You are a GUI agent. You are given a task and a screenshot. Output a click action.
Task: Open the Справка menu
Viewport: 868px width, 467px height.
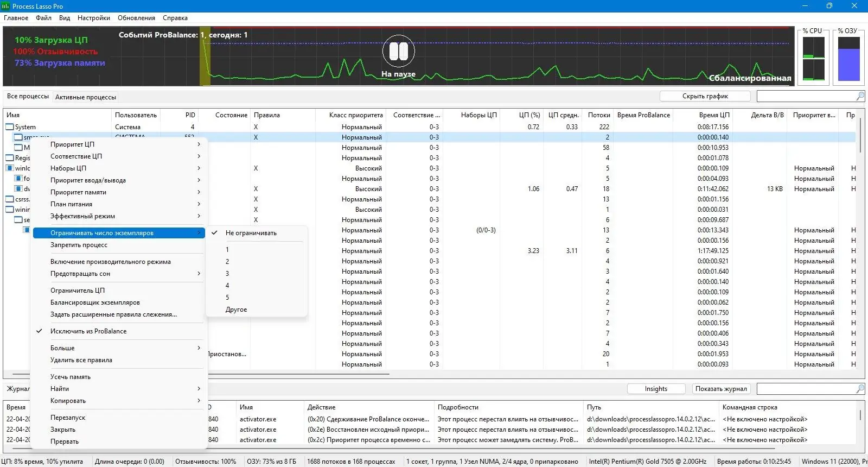(175, 18)
